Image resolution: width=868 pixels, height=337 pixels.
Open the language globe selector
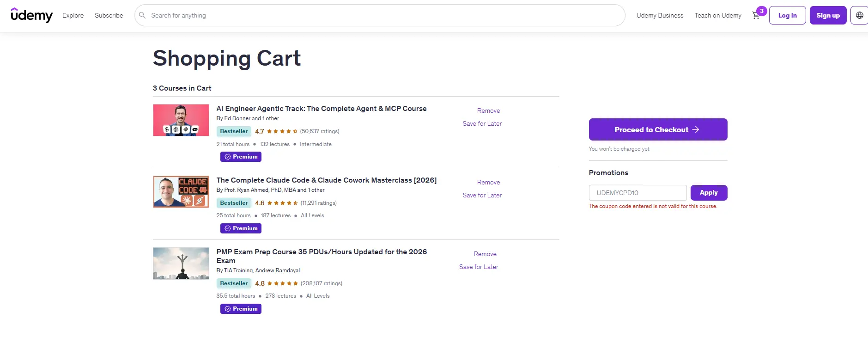coord(859,15)
